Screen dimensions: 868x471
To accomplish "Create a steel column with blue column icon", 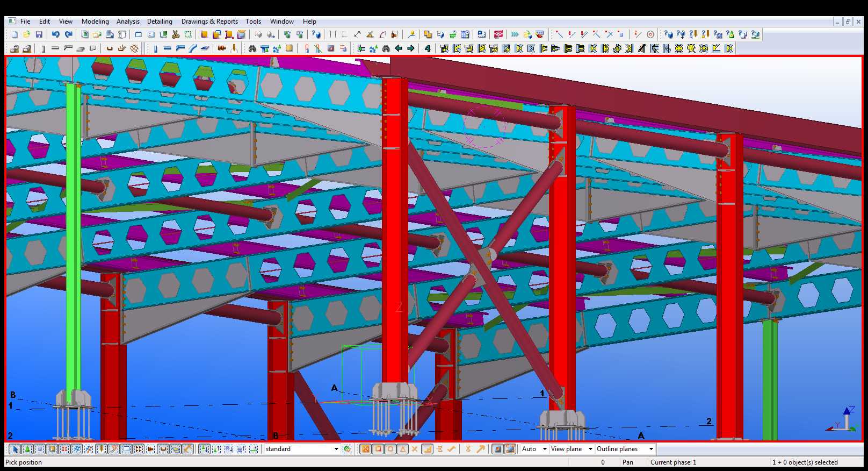I will pyautogui.click(x=155, y=48).
